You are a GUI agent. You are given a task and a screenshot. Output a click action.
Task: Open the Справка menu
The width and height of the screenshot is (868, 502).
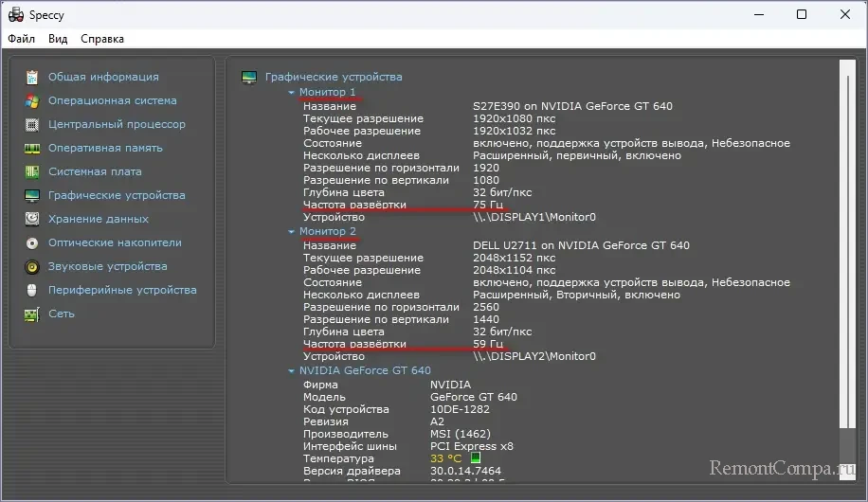(101, 39)
